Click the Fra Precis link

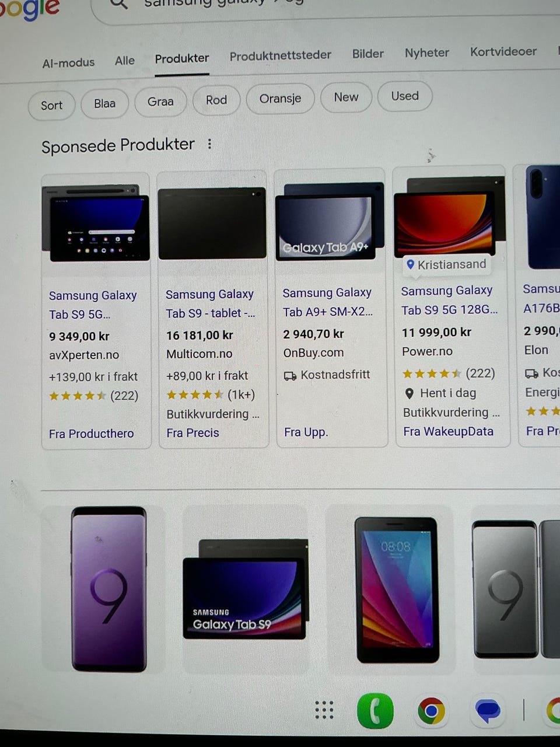[x=192, y=433]
